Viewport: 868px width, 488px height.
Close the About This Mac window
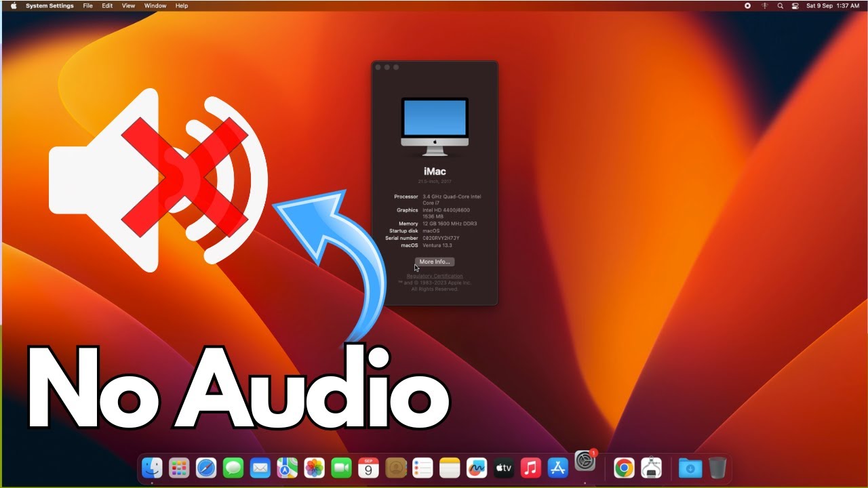pos(378,67)
